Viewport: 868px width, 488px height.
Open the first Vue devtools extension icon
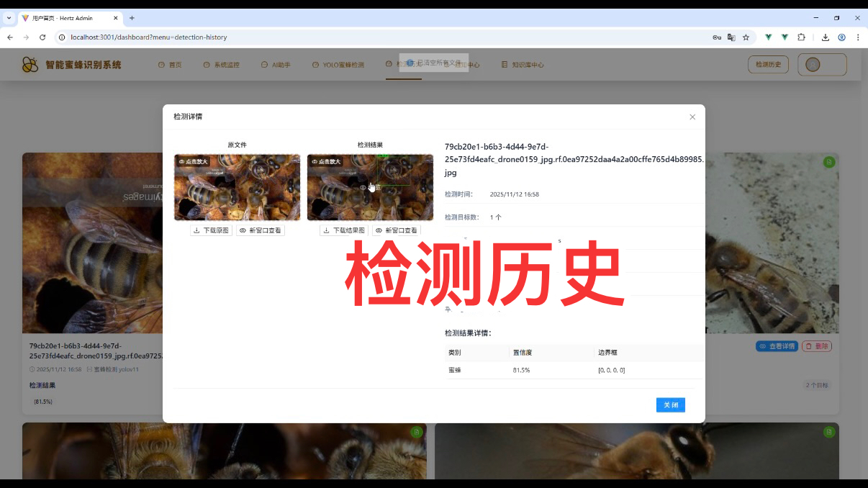tap(768, 37)
